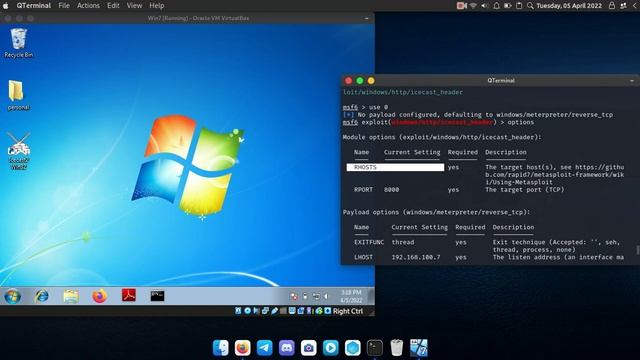Image resolution: width=640 pixels, height=360 pixels.
Task: Open the VirtualBox Win7 dock icon
Action: point(419,348)
